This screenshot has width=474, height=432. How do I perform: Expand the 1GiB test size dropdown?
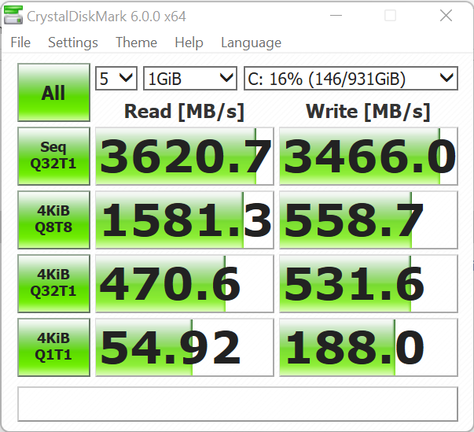[x=190, y=78]
